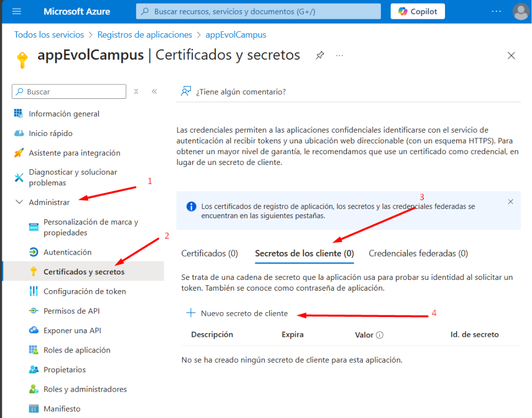Switch to Credenciales federadas (0) tab
This screenshot has width=532, height=418.
click(x=418, y=254)
